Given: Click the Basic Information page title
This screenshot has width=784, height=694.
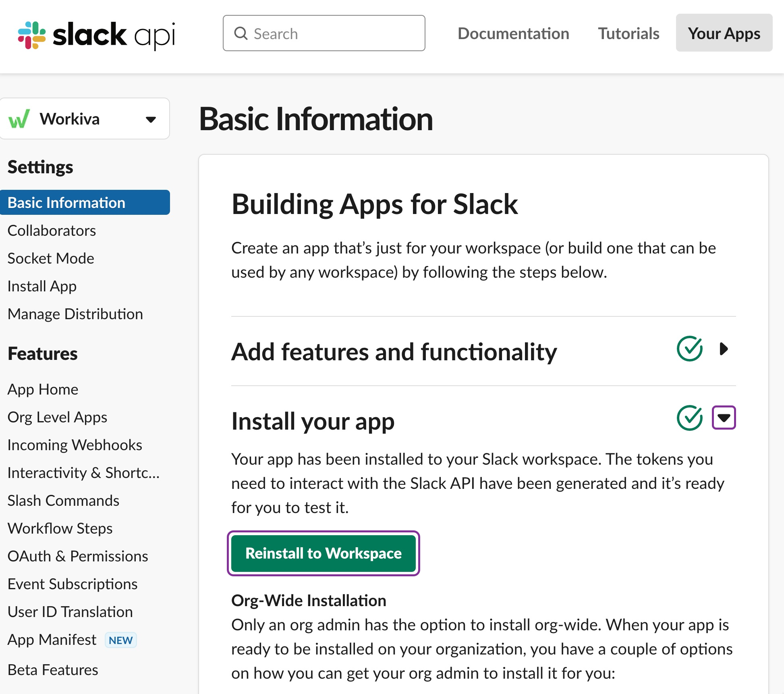Looking at the screenshot, I should [x=316, y=119].
